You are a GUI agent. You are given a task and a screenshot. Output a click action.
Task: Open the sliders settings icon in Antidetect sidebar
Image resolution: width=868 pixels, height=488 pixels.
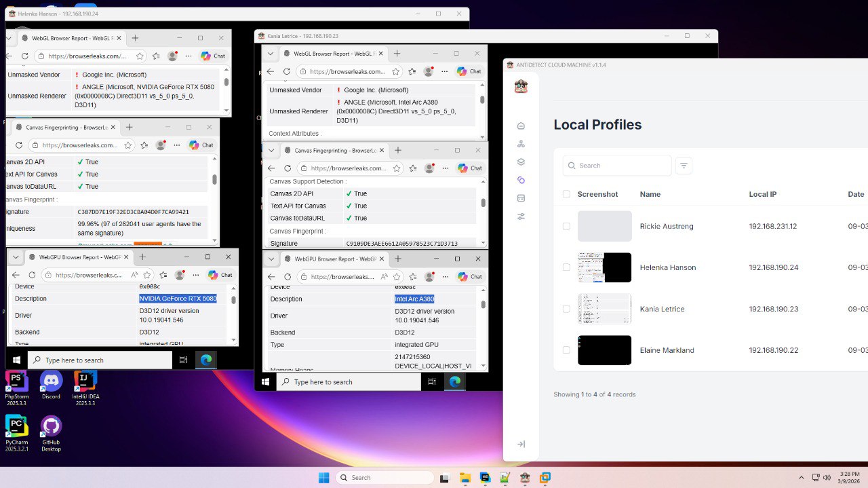[x=521, y=217]
